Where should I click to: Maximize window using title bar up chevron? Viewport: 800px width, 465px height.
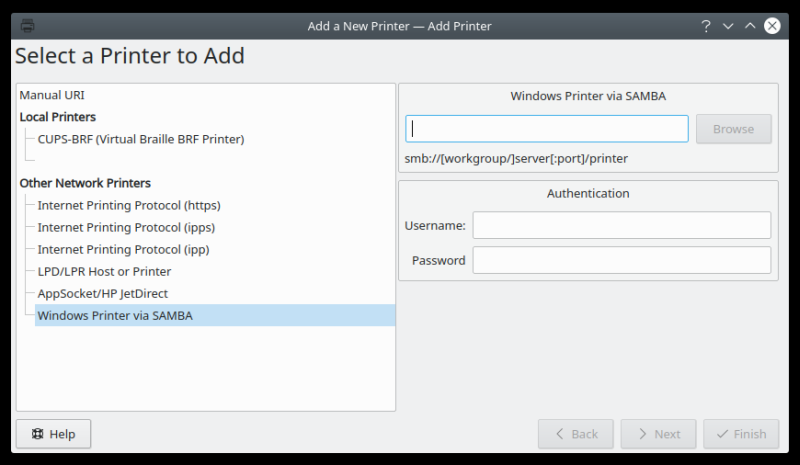750,26
